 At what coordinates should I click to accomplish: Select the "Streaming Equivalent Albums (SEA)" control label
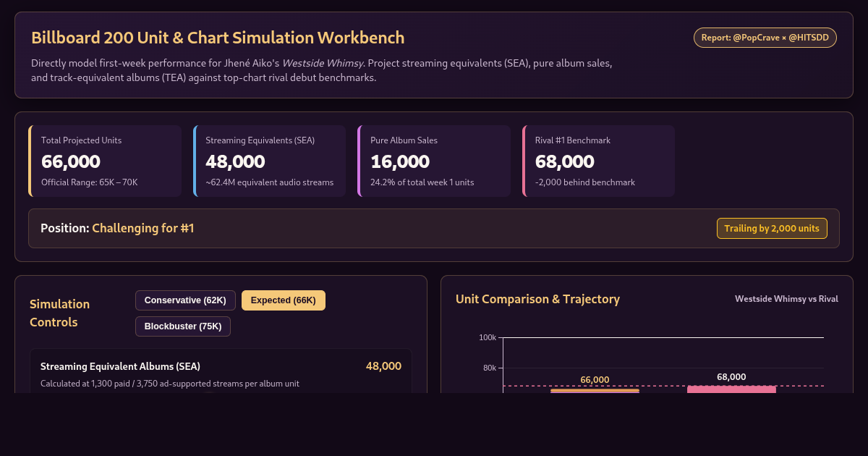click(x=120, y=366)
